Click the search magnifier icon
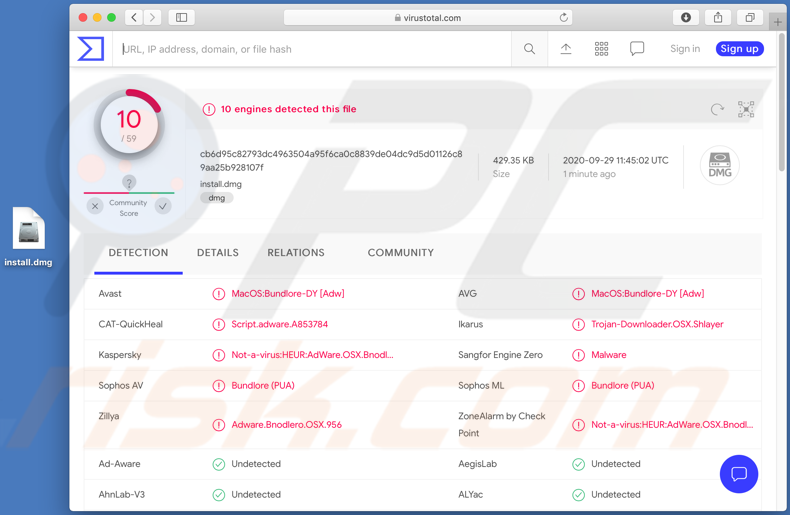 click(529, 49)
